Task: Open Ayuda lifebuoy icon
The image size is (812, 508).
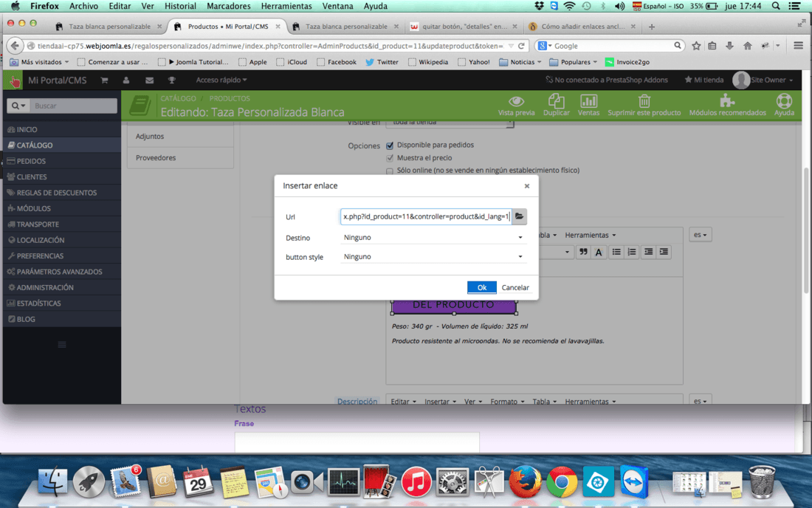Action: pos(784,100)
